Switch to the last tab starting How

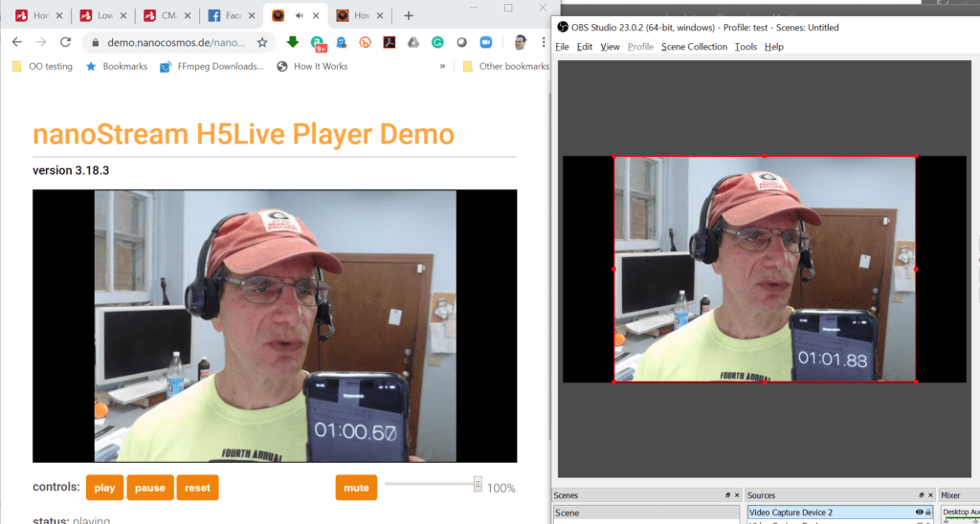pos(359,15)
